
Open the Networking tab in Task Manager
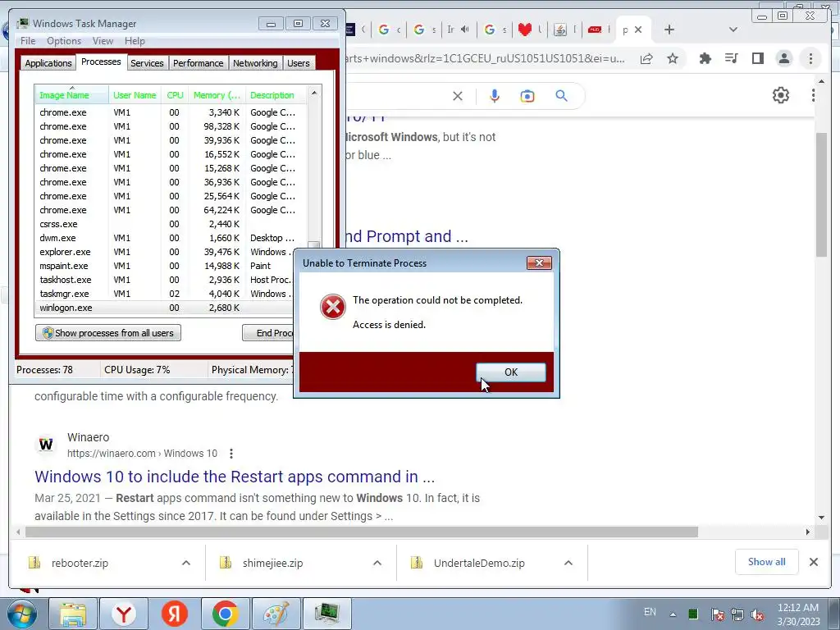[x=255, y=63]
